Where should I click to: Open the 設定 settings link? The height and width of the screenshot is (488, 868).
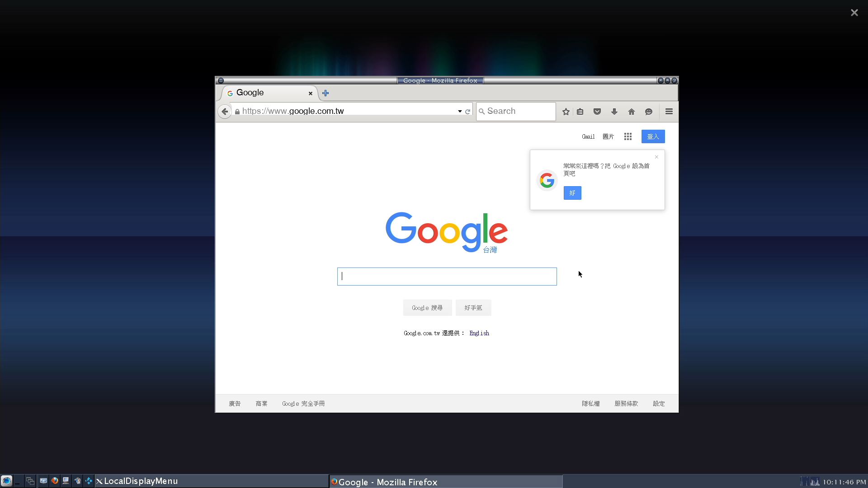pos(659,404)
